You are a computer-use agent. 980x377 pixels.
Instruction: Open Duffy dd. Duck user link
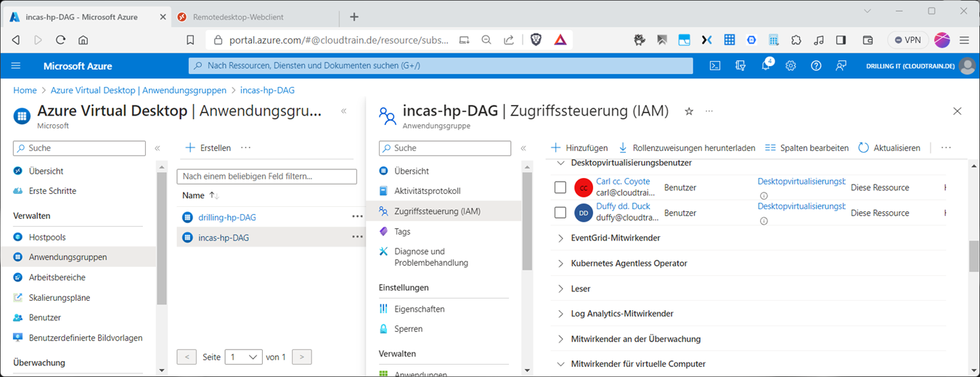click(623, 206)
